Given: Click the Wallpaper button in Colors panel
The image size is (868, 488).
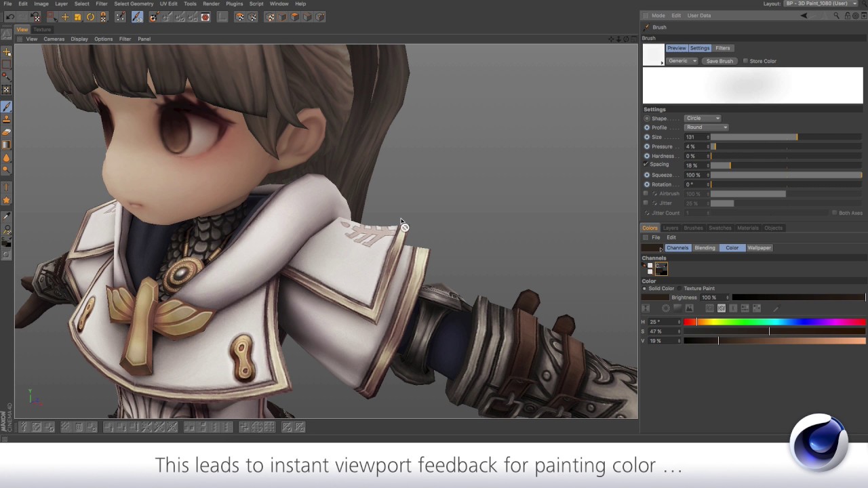Looking at the screenshot, I should (759, 248).
